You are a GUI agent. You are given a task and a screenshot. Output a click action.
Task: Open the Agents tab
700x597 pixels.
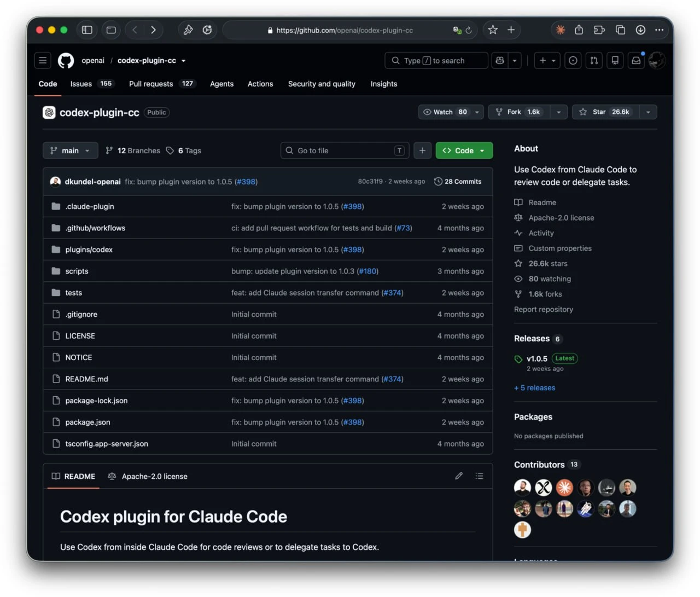221,84
